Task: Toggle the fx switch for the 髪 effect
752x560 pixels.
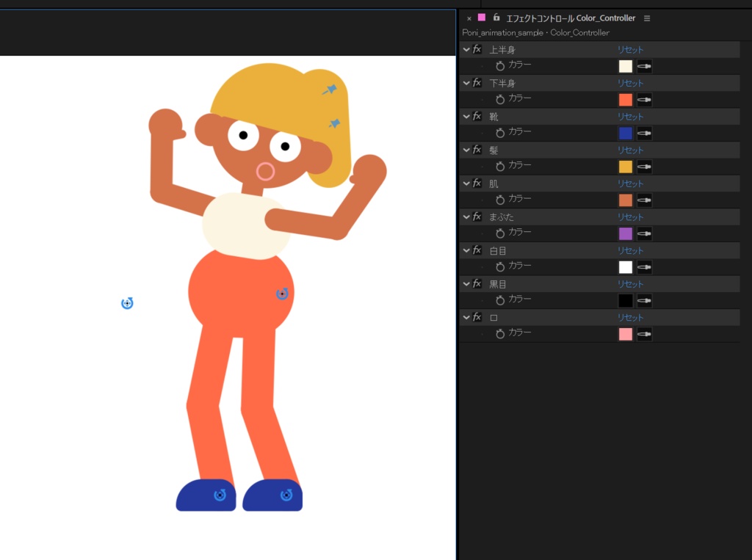Action: 477,150
